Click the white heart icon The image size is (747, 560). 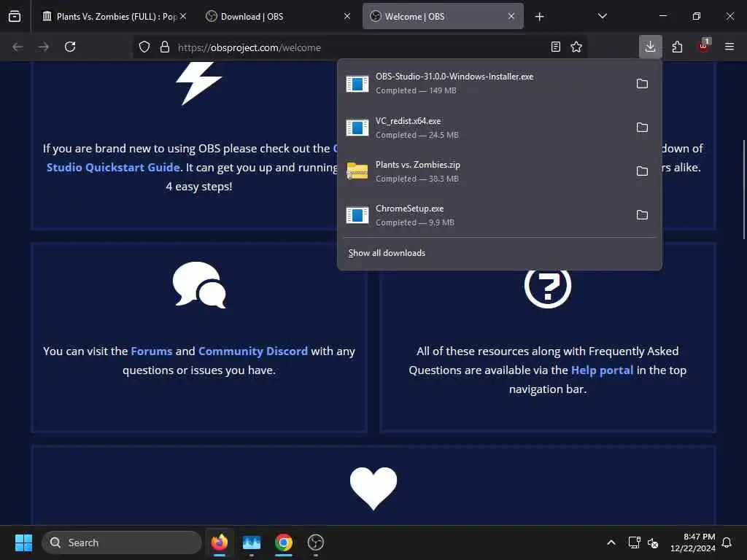click(373, 488)
